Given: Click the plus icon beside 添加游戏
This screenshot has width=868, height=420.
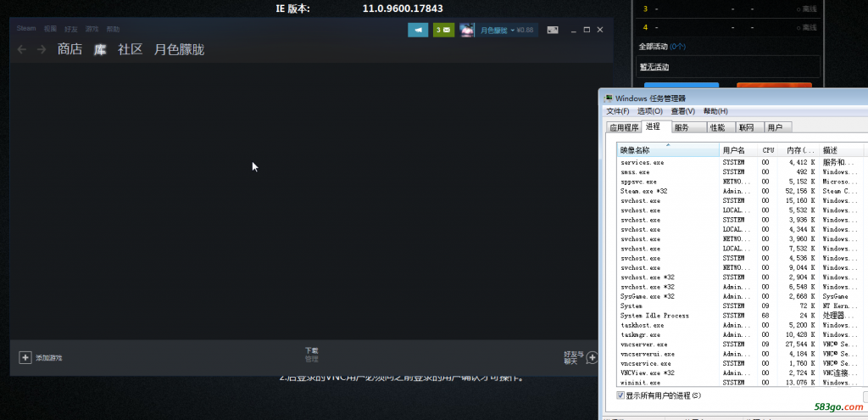Looking at the screenshot, I should point(25,357).
